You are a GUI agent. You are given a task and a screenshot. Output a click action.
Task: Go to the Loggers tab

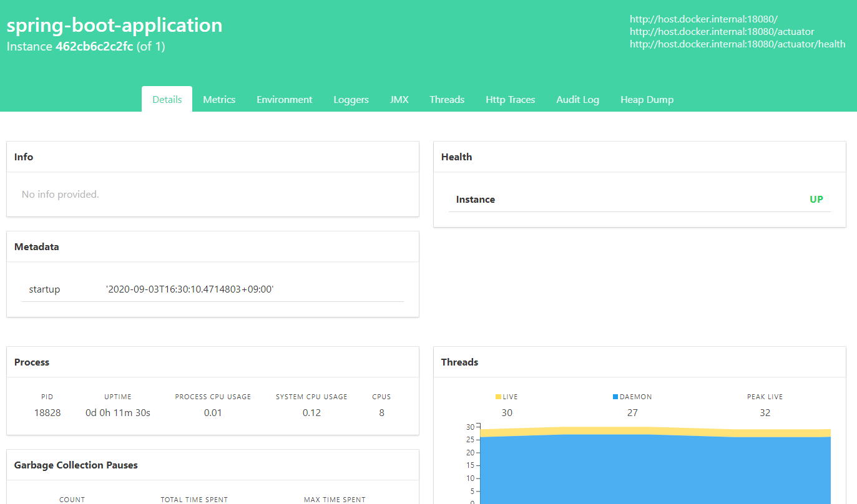[351, 99]
